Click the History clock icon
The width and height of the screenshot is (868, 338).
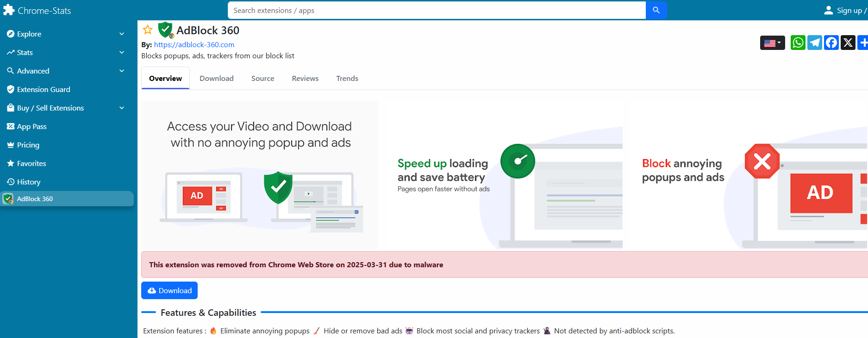(11, 182)
